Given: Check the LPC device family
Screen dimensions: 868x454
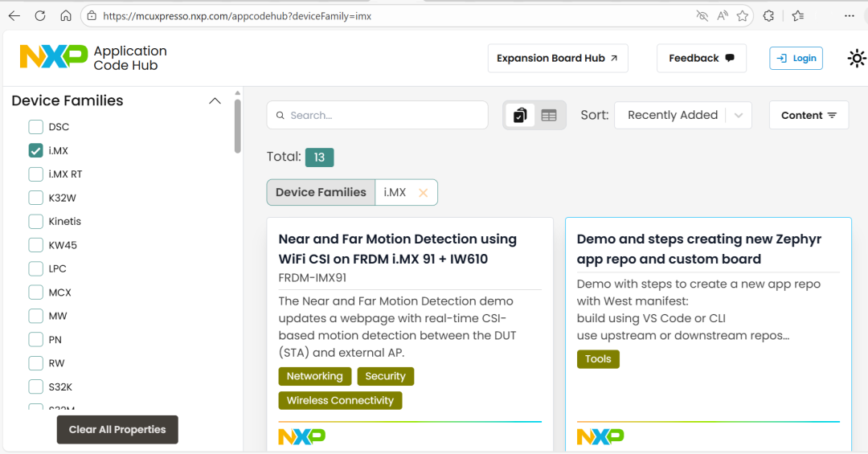Looking at the screenshot, I should click(x=35, y=268).
